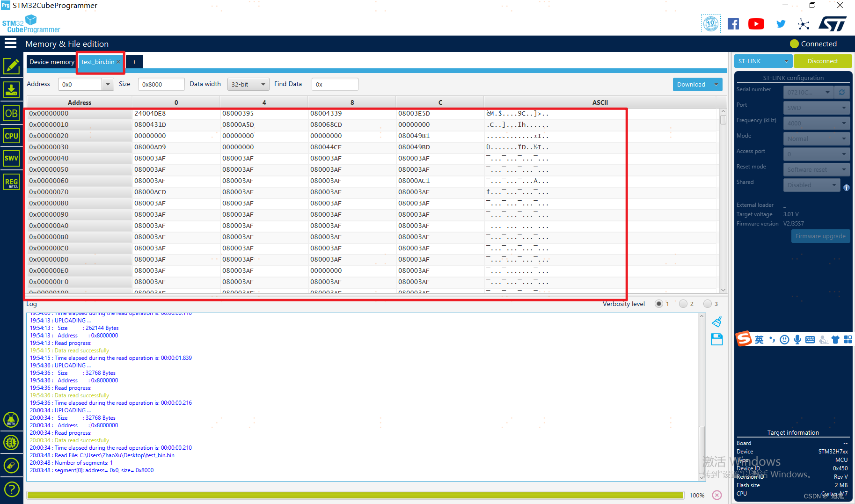Click the Download button
855x504 pixels.
691,84
